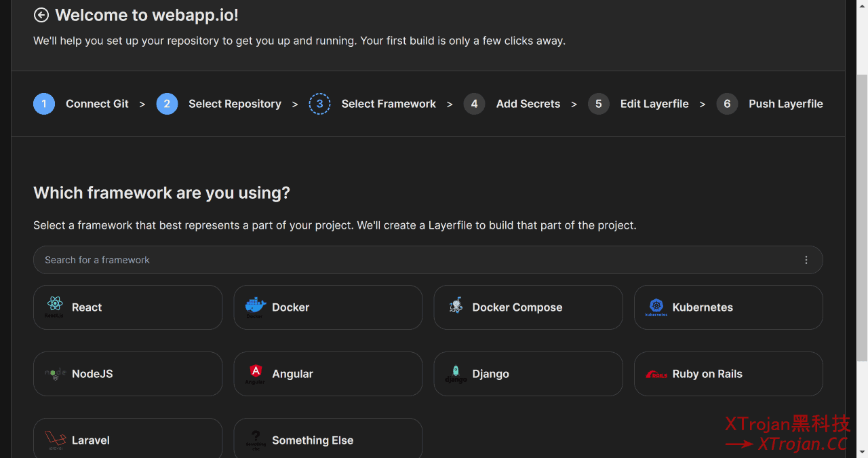868x458 pixels.
Task: Focus the Search for a framework field
Action: tap(428, 260)
